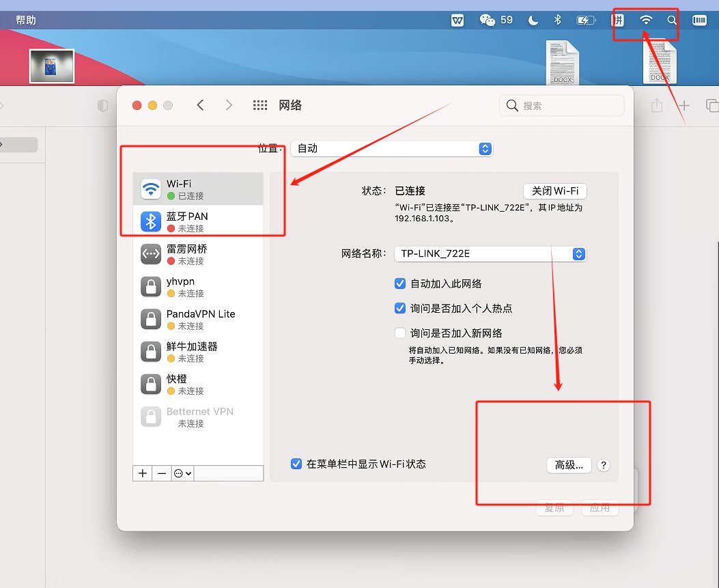Screen dimensions: 719x588
Task: Open the service actions ellipsis dropdown
Action: click(182, 473)
